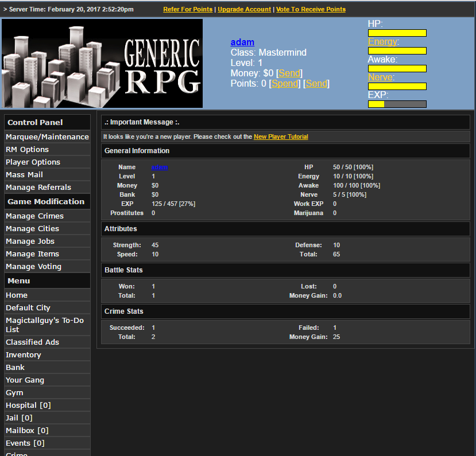Open the New Player Tutorial link
Viewport: 476px width, 456px height.
pos(281,137)
